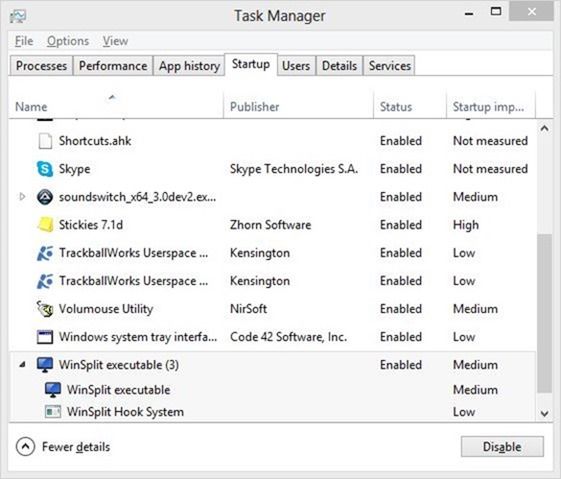The image size is (561, 479).
Task: Click the Stickies 7.1d yellow note icon
Action: click(x=45, y=225)
